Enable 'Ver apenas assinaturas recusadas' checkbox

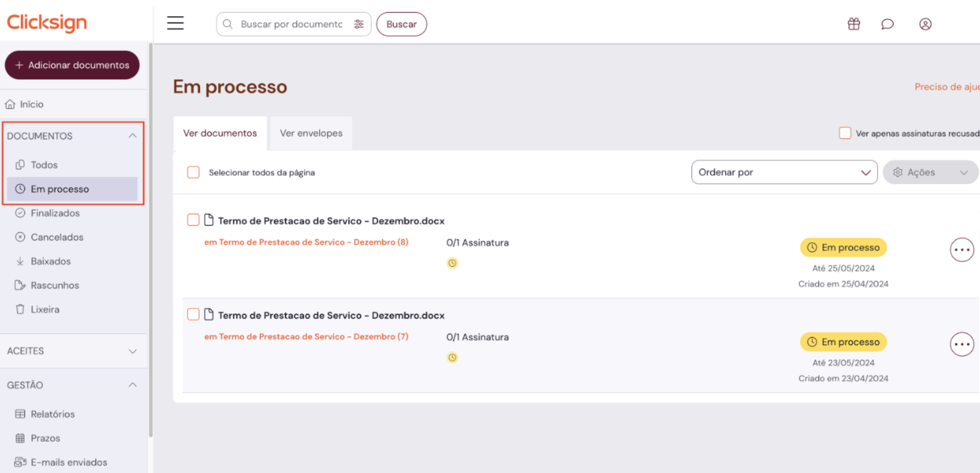coord(845,133)
